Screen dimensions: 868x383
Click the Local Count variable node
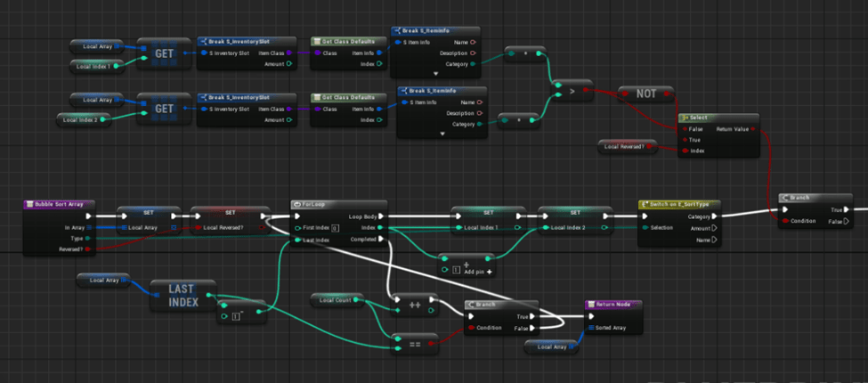pos(337,300)
